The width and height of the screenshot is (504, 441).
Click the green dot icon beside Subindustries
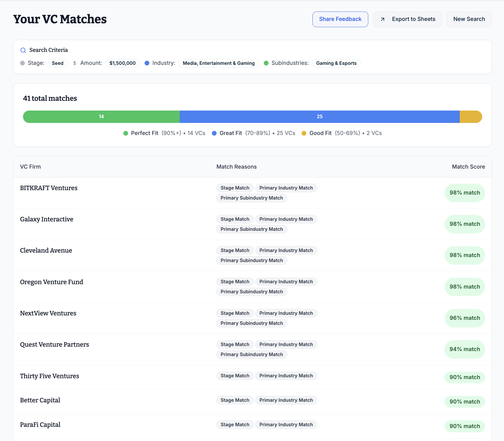click(x=266, y=63)
